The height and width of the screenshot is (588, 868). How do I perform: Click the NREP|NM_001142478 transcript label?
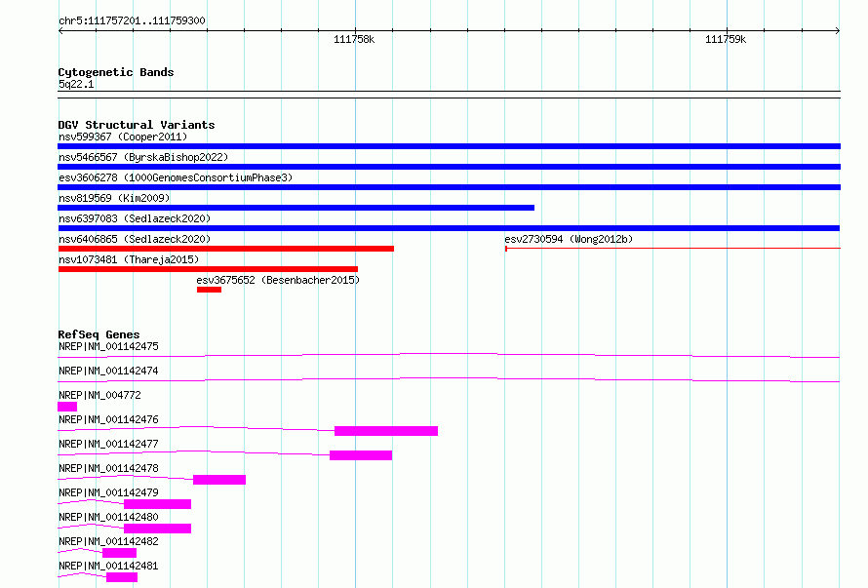pyautogui.click(x=108, y=468)
